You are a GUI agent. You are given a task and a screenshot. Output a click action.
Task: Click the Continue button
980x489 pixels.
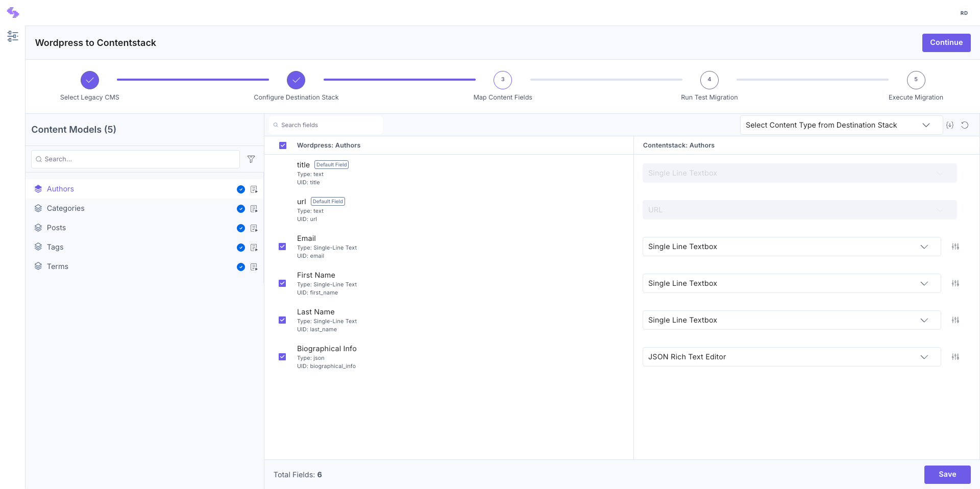tap(946, 43)
